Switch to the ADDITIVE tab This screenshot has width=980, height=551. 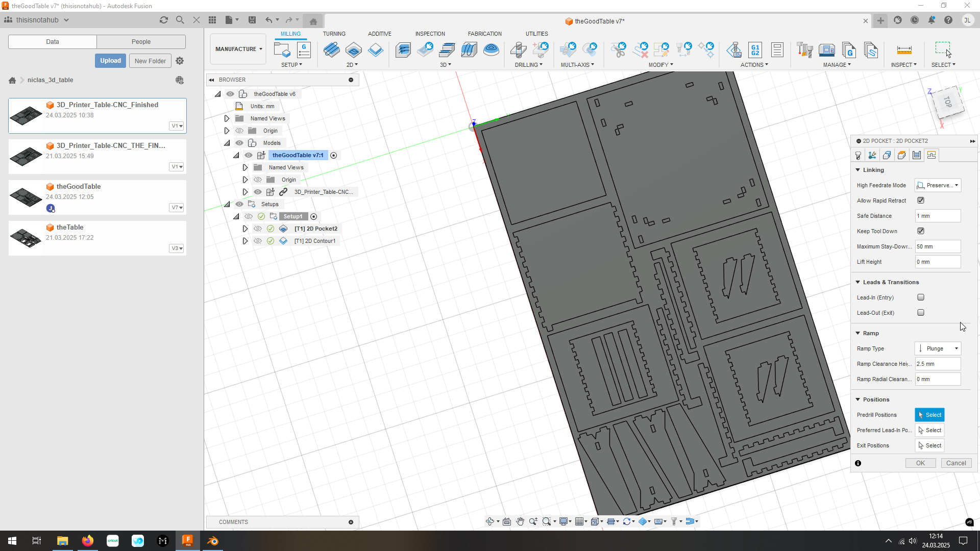(x=380, y=34)
